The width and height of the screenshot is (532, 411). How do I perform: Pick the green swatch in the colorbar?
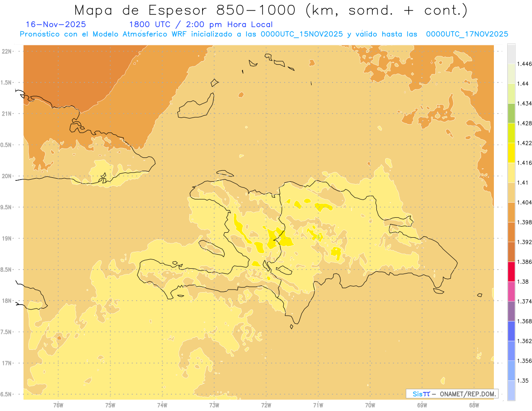click(x=511, y=113)
